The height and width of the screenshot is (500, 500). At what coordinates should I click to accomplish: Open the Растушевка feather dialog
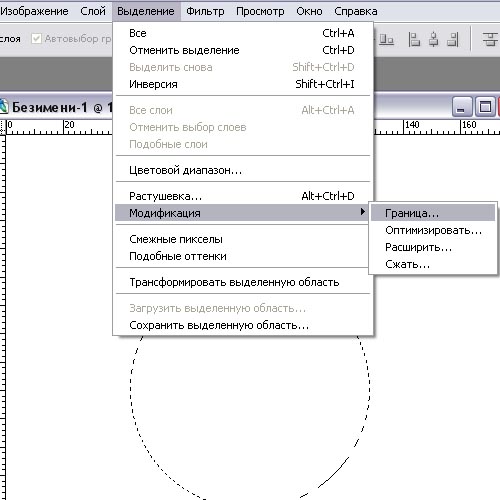(x=243, y=196)
